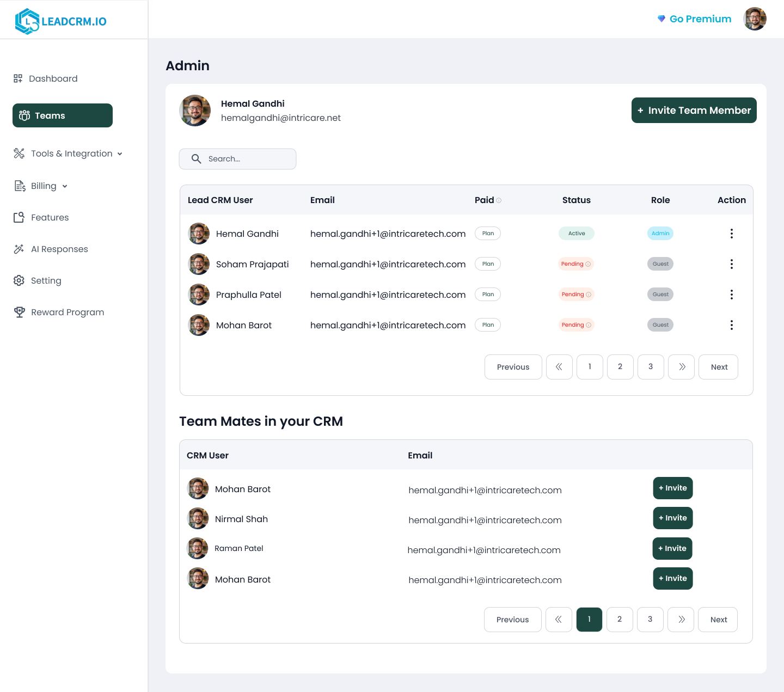Click the Billing invoice icon
The image size is (784, 692).
20,186
